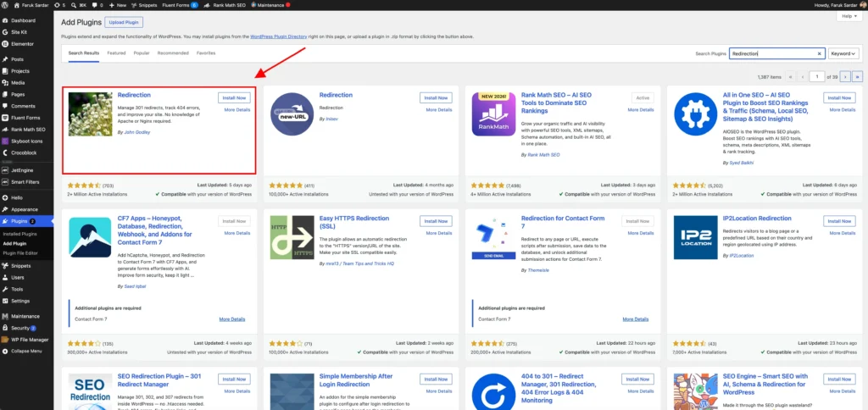Open Pages in the sidebar

coord(18,94)
